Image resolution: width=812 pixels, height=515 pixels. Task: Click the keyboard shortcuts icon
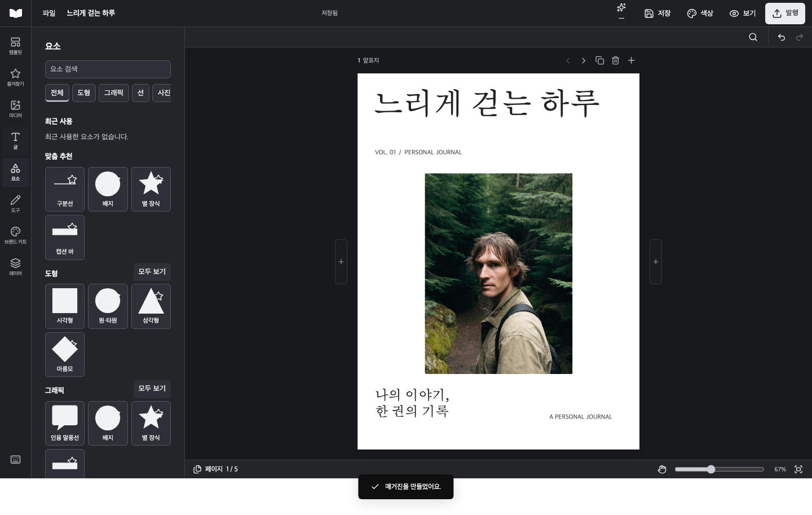coord(15,460)
